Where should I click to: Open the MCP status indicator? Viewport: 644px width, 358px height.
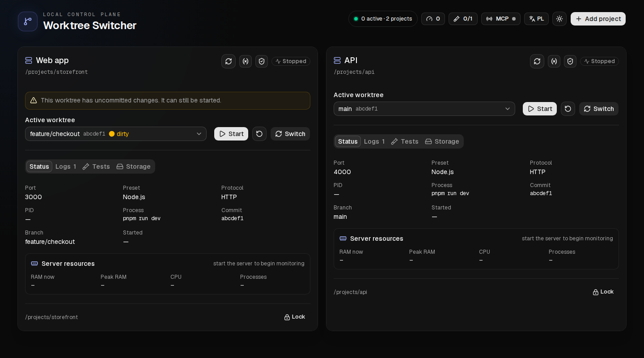coord(501,19)
